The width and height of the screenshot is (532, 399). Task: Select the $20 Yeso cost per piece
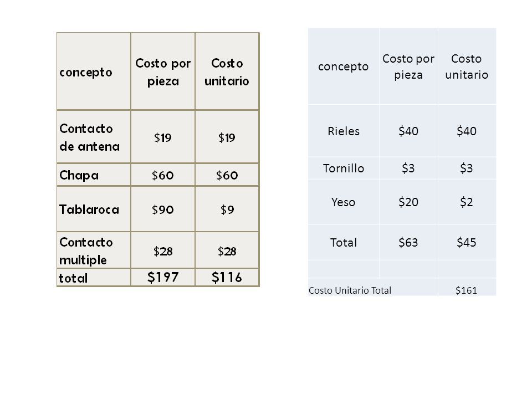pos(408,202)
